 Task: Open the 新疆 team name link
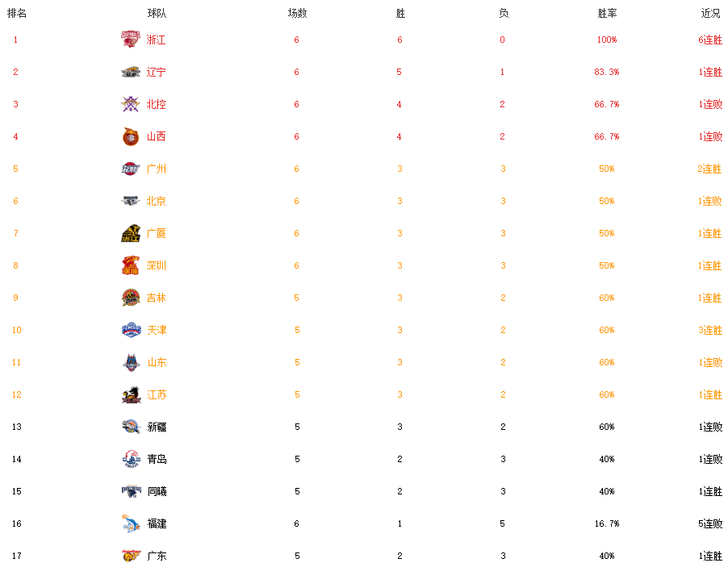[x=157, y=427]
